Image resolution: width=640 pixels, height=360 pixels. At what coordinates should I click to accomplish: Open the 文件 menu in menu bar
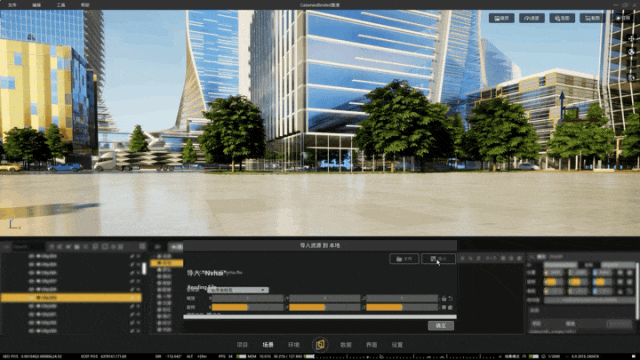click(x=12, y=5)
